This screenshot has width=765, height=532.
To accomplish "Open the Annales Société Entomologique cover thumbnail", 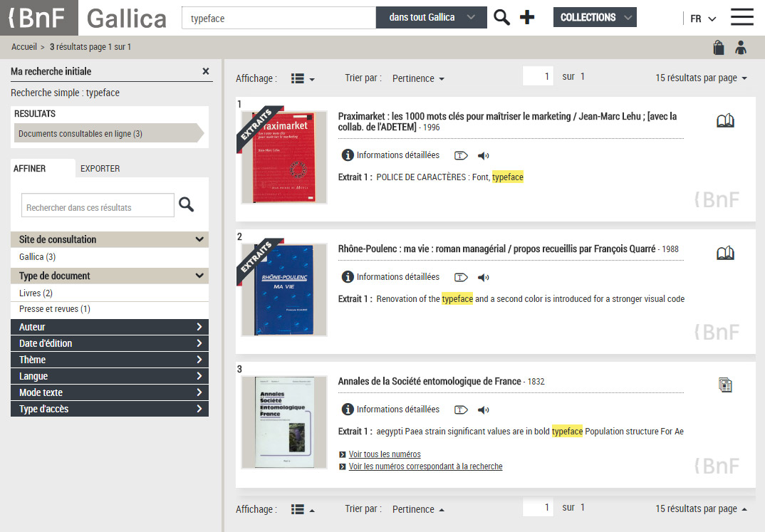I will pos(284,422).
